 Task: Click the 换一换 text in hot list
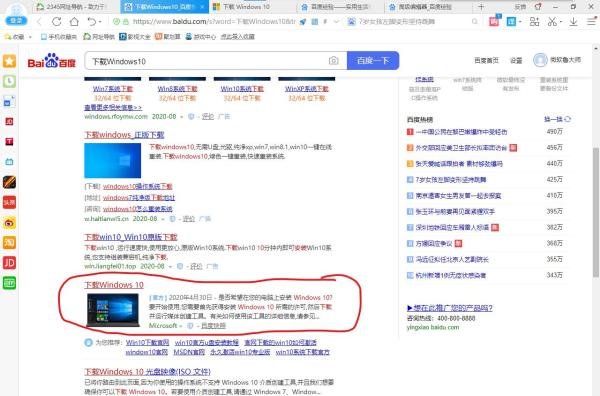coord(554,119)
